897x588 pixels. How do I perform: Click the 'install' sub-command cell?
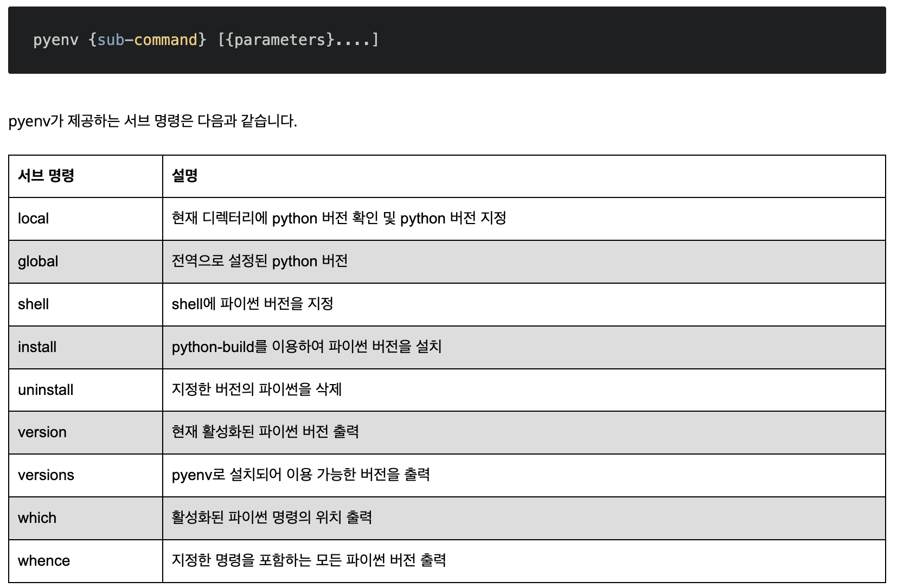tap(86, 347)
